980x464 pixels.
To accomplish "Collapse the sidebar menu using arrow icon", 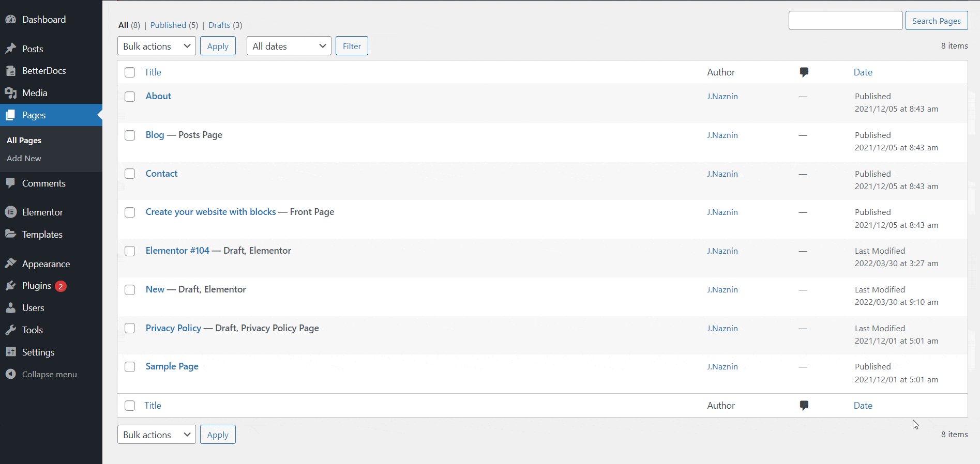I will [10, 374].
